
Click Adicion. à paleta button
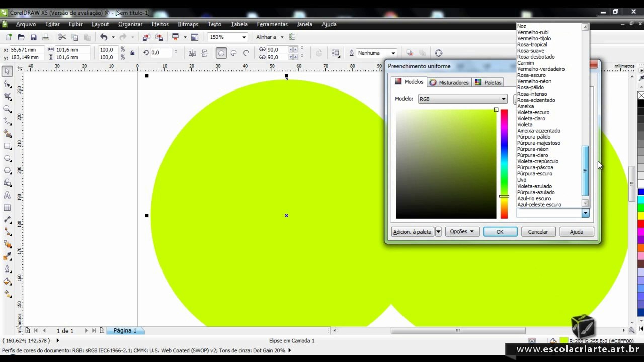point(413,232)
